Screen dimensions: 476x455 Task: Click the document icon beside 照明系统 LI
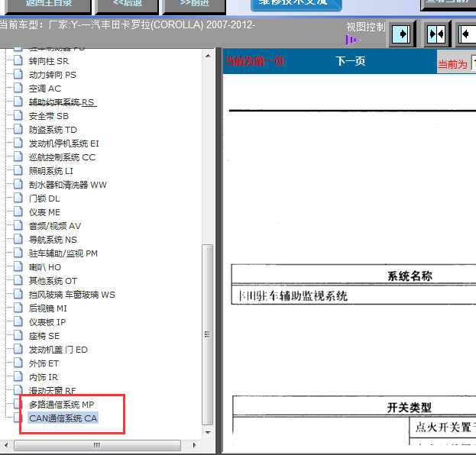(18, 170)
